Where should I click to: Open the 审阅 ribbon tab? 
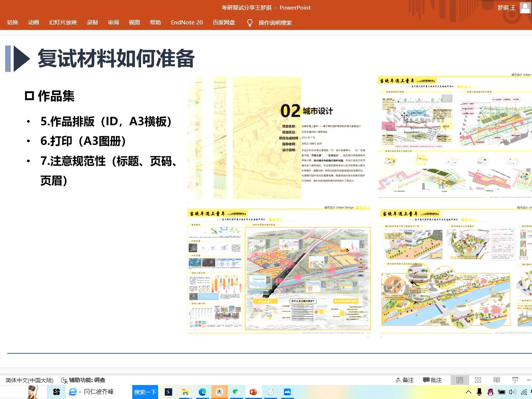[113, 23]
